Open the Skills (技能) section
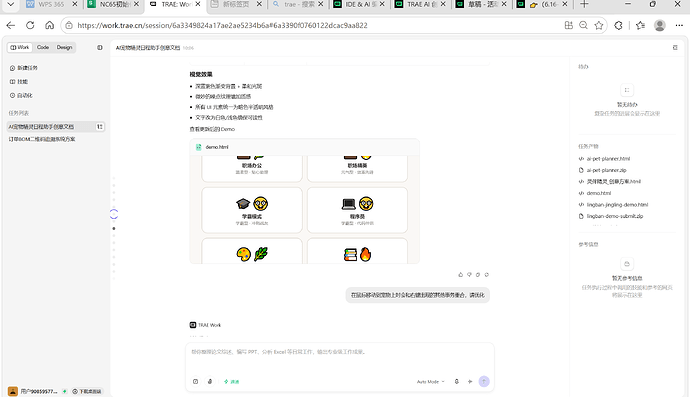 (19, 81)
